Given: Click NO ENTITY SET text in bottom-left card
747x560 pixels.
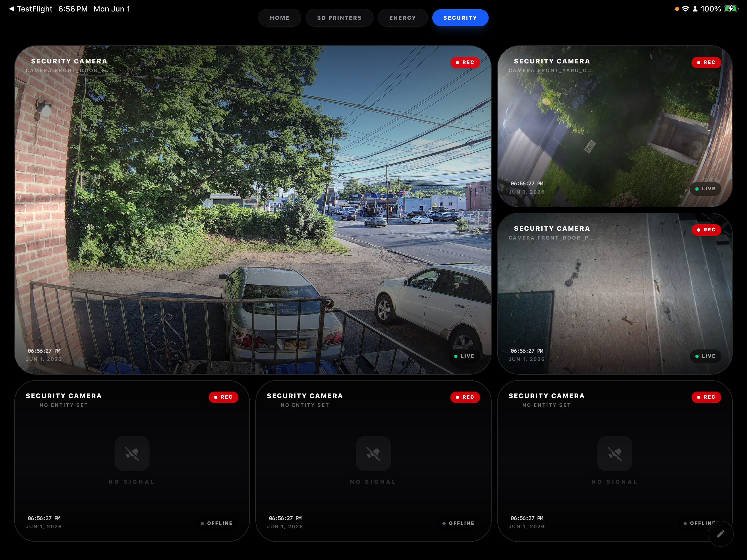Looking at the screenshot, I should tap(64, 405).
